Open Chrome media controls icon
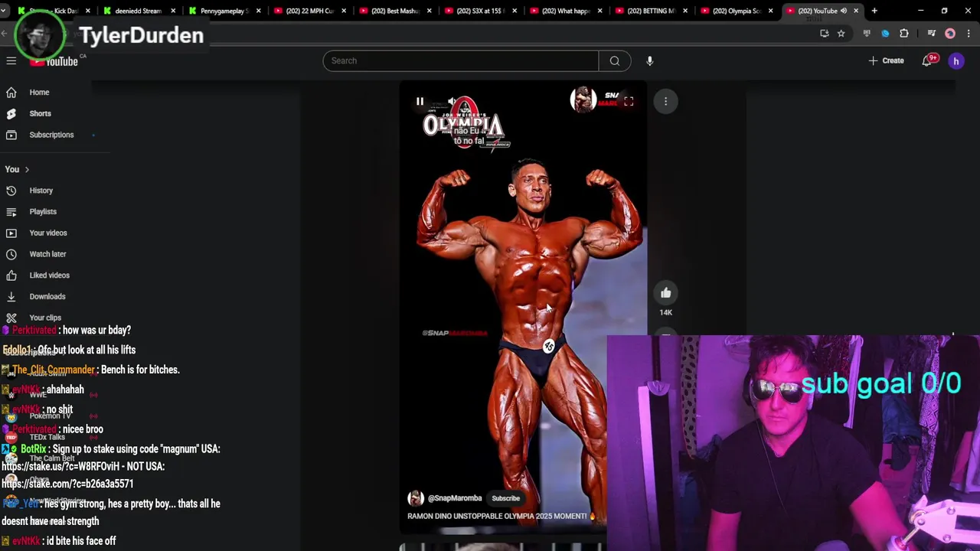Screen dimensions: 980x551 pos(931,34)
